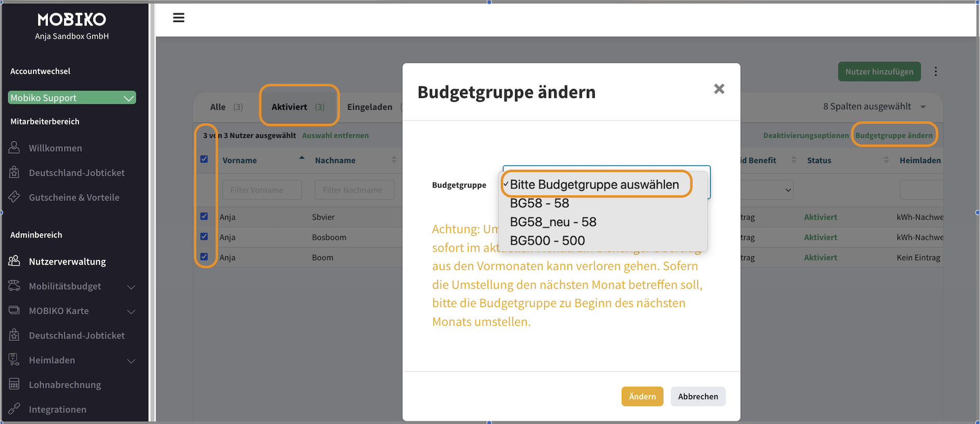Click the Nutzerverwaltung users icon
Screen dimensions: 980x424
(x=15, y=261)
